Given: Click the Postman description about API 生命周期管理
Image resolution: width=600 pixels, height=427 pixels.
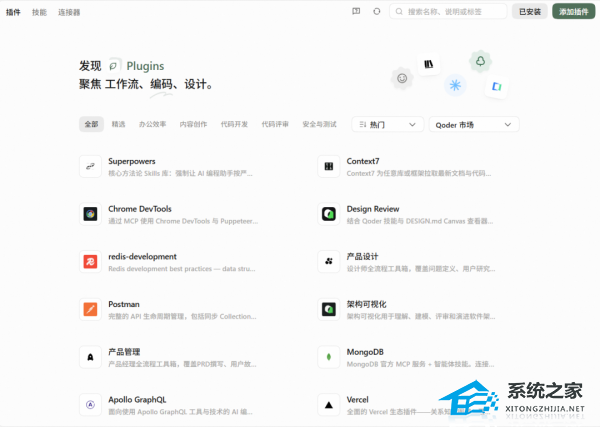Looking at the screenshot, I should tap(182, 316).
